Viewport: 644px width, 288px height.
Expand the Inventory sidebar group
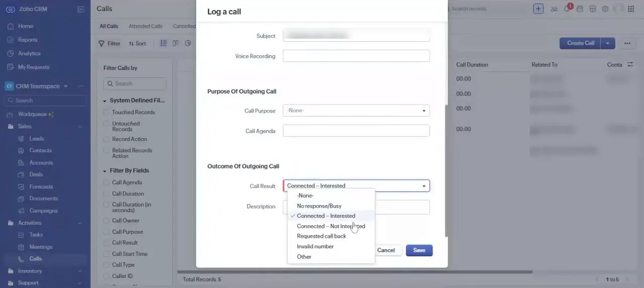coord(79,271)
